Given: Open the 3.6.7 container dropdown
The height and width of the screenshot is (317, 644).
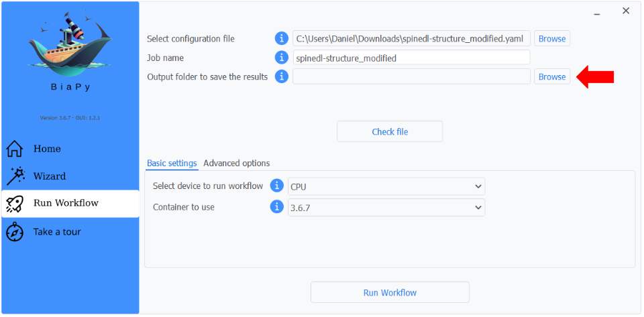Looking at the screenshot, I should [x=386, y=208].
